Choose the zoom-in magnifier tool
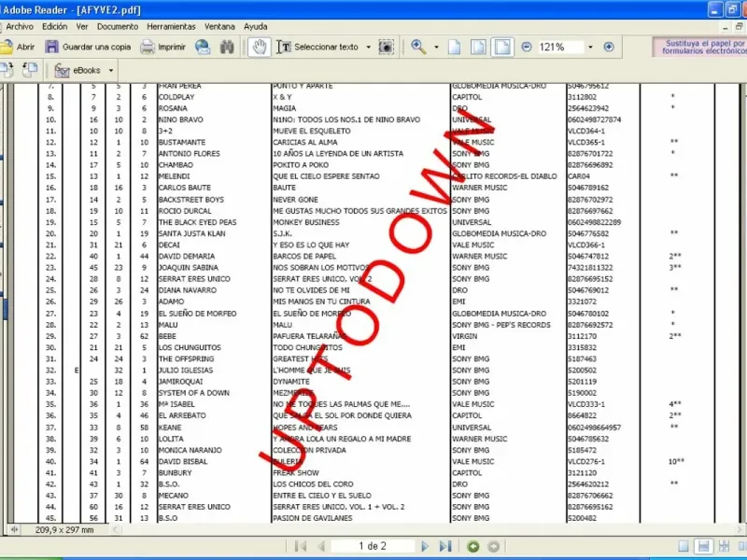 418,47
